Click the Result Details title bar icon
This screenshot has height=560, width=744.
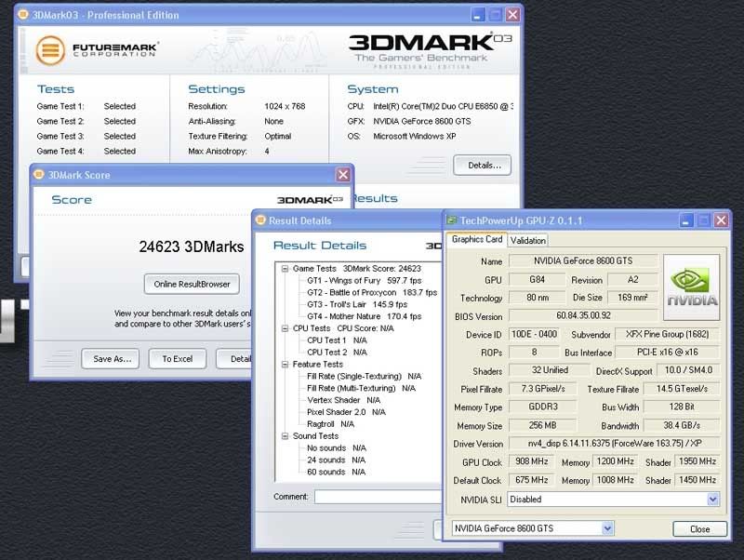[260, 220]
